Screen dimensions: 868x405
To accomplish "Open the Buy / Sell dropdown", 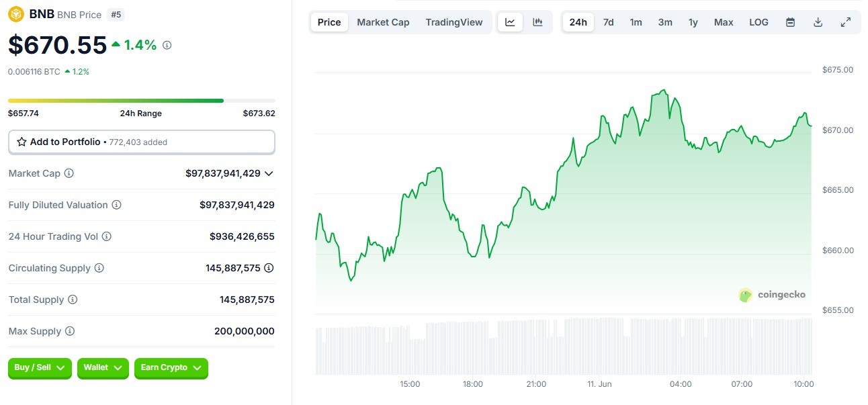I will click(x=40, y=368).
